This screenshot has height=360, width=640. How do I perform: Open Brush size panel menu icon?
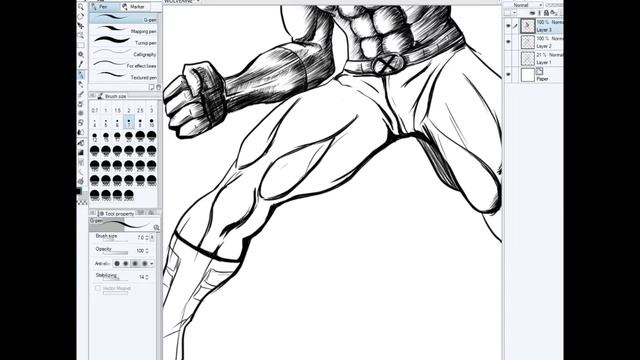[93, 96]
